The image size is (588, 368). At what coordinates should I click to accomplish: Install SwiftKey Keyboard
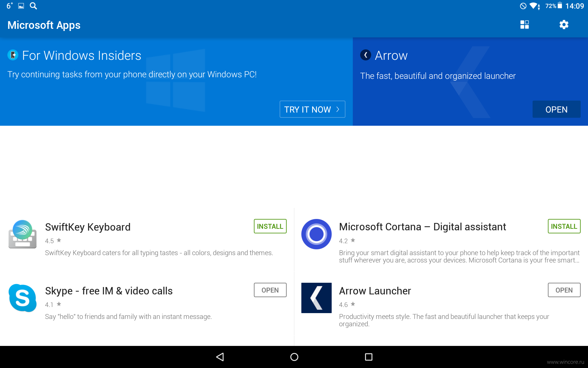270,226
